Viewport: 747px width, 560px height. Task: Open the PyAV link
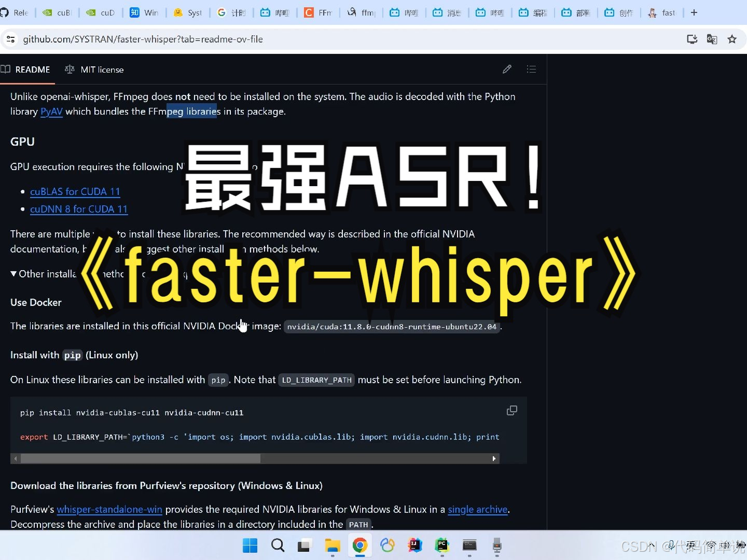click(51, 111)
